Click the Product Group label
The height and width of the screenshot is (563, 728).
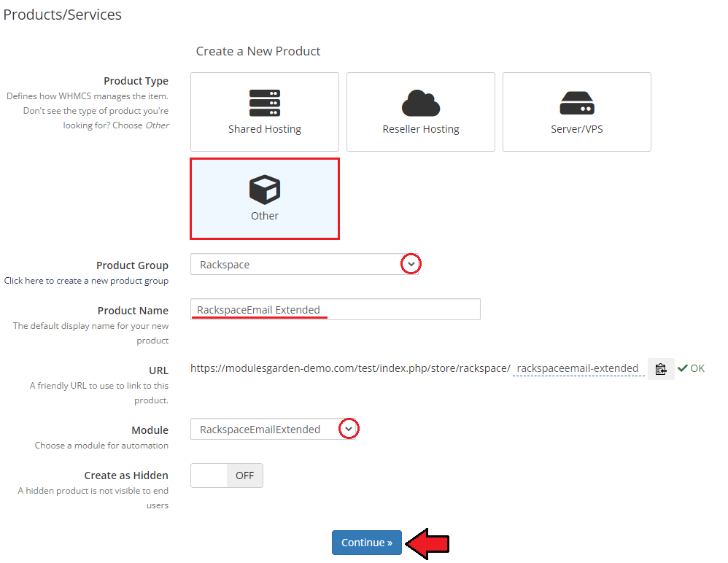point(132,265)
